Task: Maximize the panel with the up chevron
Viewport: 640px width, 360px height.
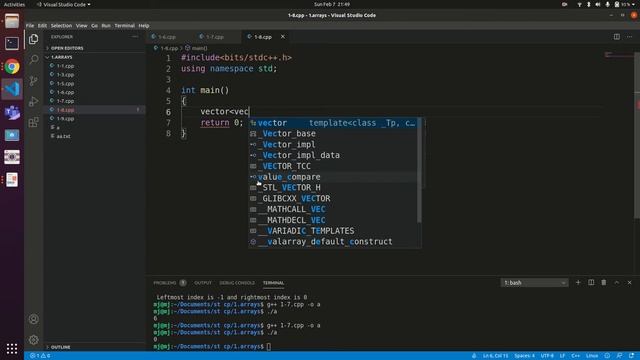Action: tap(617, 282)
